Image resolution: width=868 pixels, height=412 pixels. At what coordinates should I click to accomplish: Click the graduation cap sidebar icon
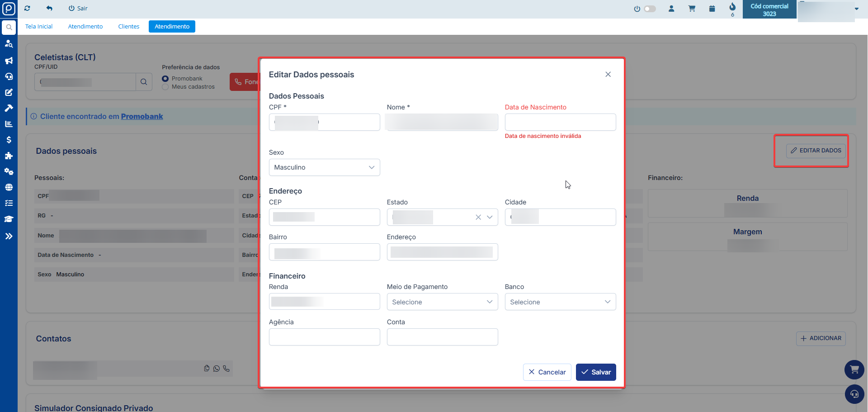point(9,219)
